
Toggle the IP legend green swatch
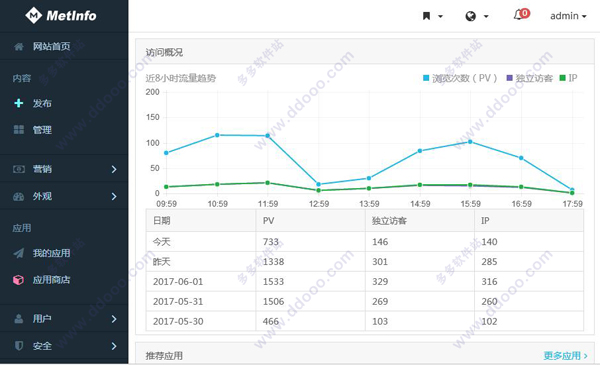click(562, 78)
